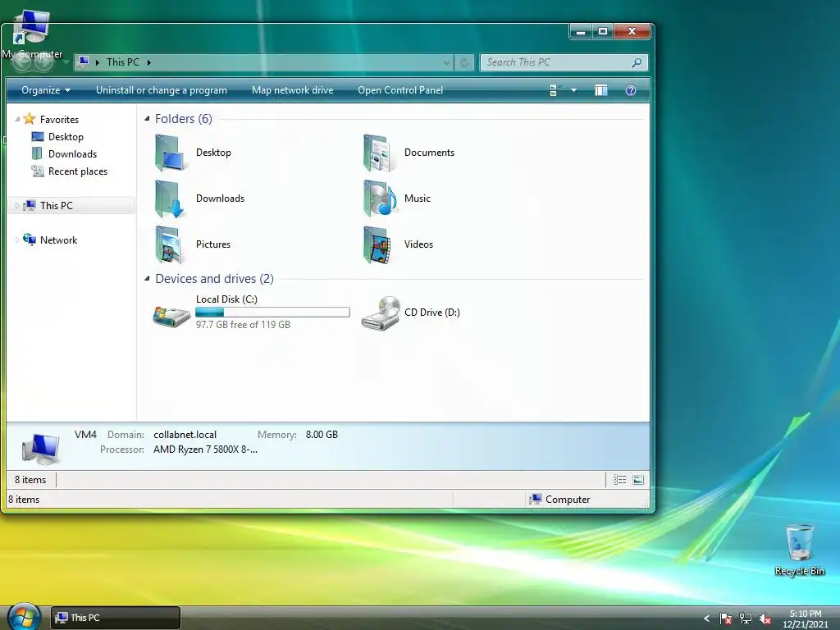The height and width of the screenshot is (630, 840).
Task: Click the Action Center flag tray icon
Action: click(725, 619)
